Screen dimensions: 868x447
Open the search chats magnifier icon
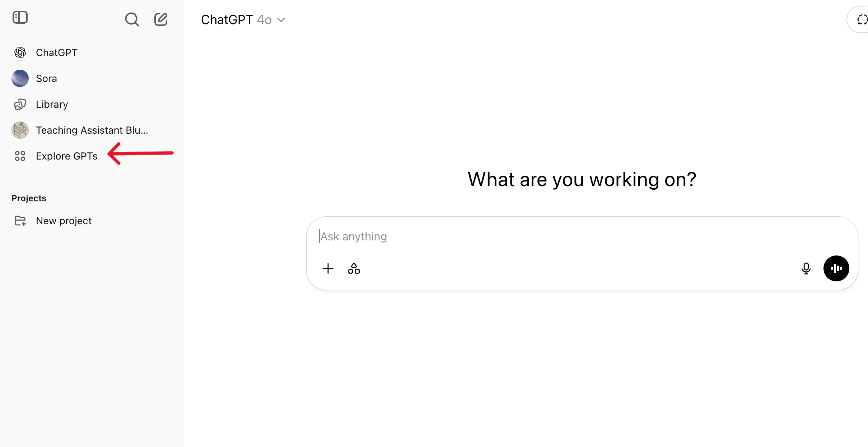(132, 19)
